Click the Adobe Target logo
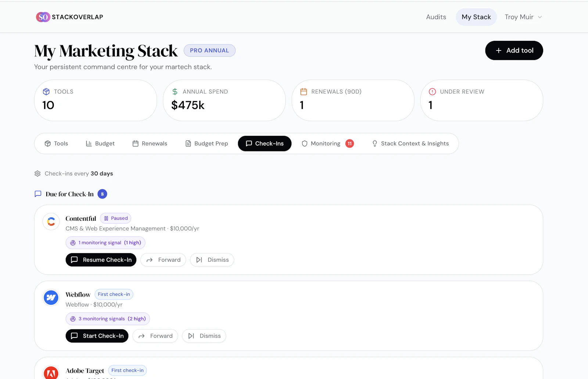This screenshot has height=379, width=588. tap(51, 372)
